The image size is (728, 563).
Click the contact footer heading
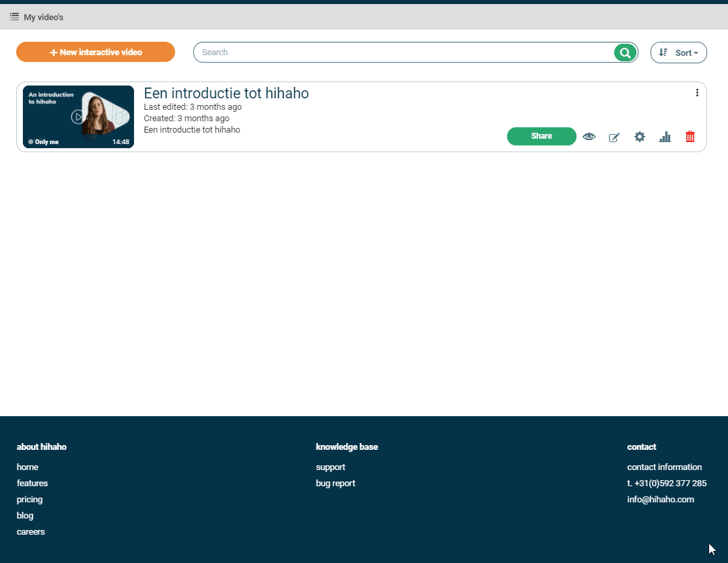(x=641, y=447)
